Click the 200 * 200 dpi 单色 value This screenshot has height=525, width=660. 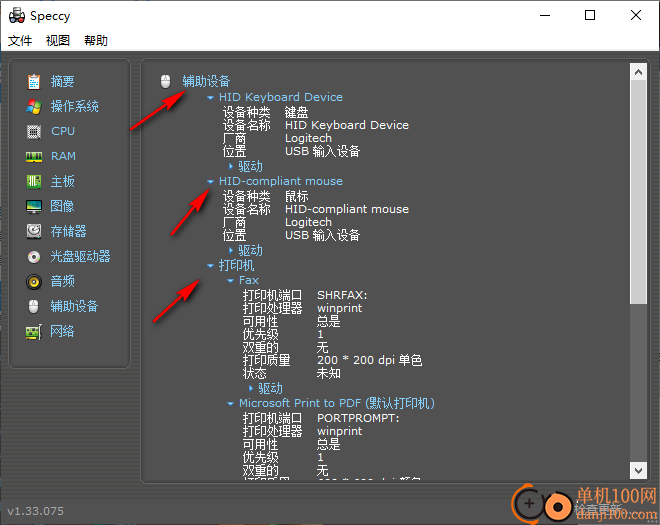pos(369,360)
